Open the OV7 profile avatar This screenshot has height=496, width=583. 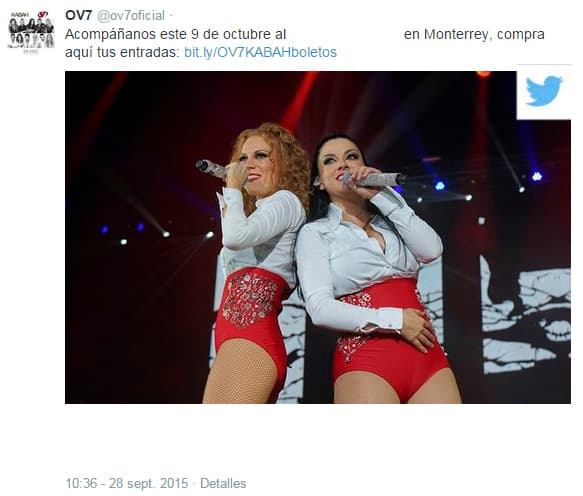pos(31,32)
